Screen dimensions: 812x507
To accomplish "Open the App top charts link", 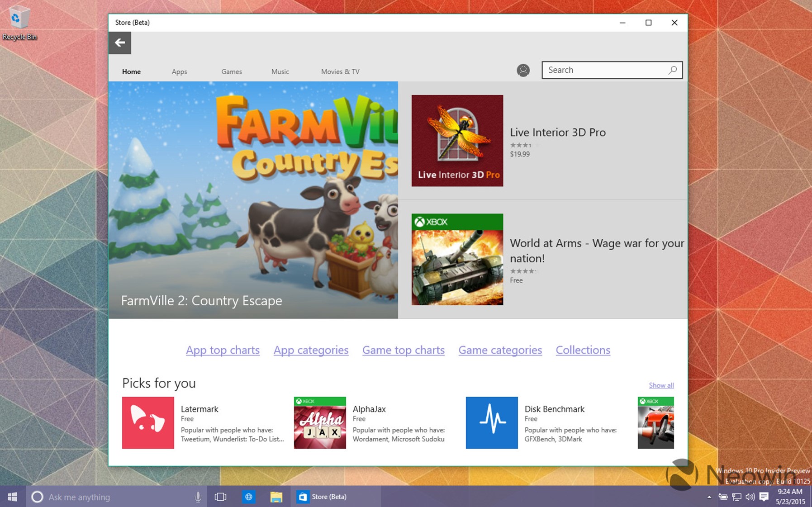I will [223, 350].
